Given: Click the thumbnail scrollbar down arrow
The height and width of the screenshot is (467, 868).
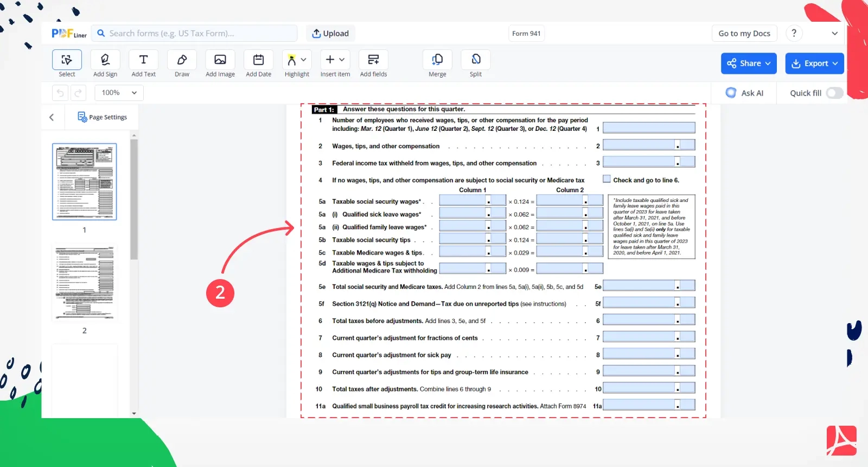Looking at the screenshot, I should [x=134, y=414].
